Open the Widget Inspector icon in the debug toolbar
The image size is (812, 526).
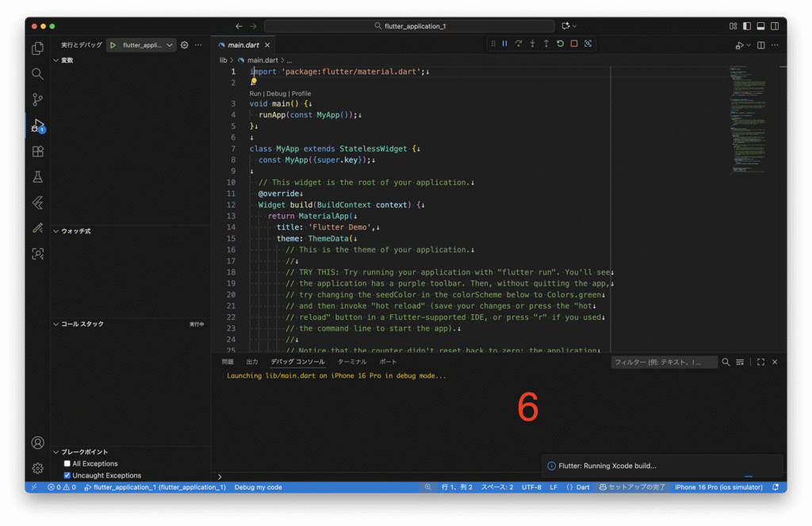pos(588,44)
